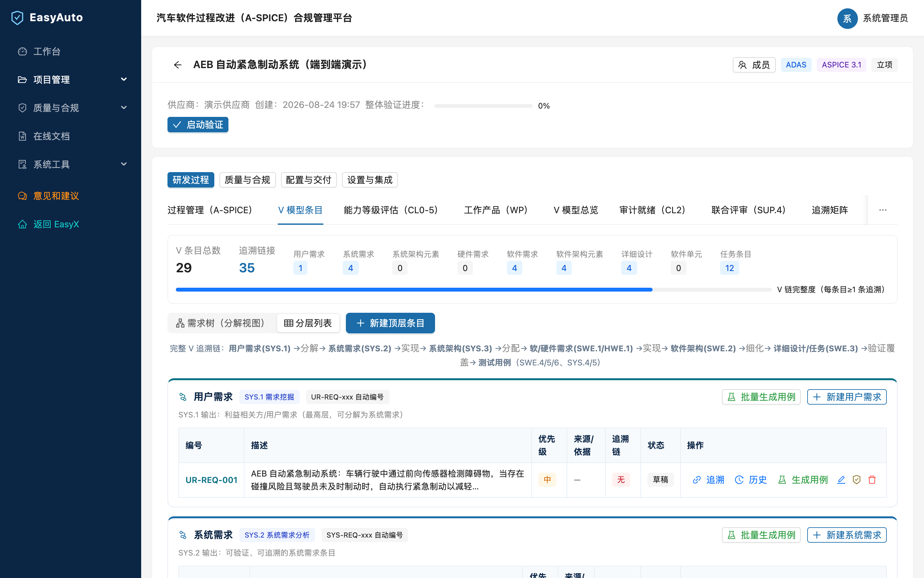Click the 用户需求 count badge 1

pyautogui.click(x=301, y=268)
